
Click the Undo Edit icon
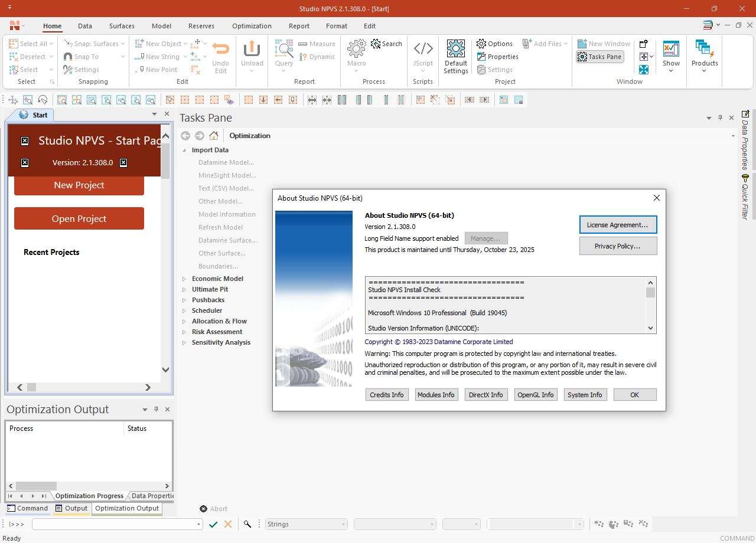coord(220,53)
